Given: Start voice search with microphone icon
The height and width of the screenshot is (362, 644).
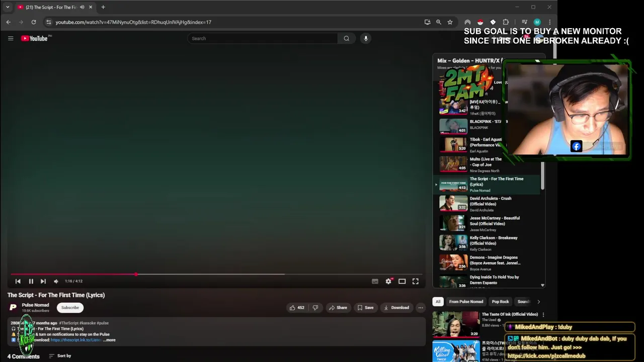Looking at the screenshot, I should click(366, 38).
